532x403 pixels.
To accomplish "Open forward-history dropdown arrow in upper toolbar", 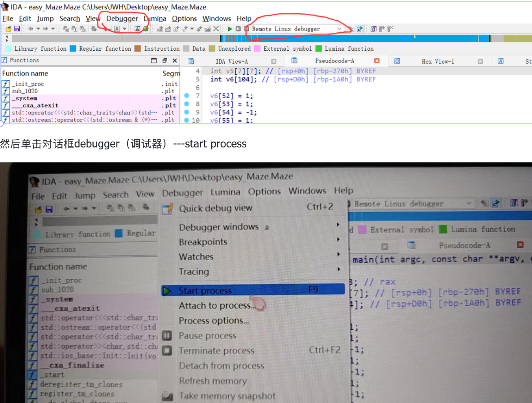I will point(53,29).
